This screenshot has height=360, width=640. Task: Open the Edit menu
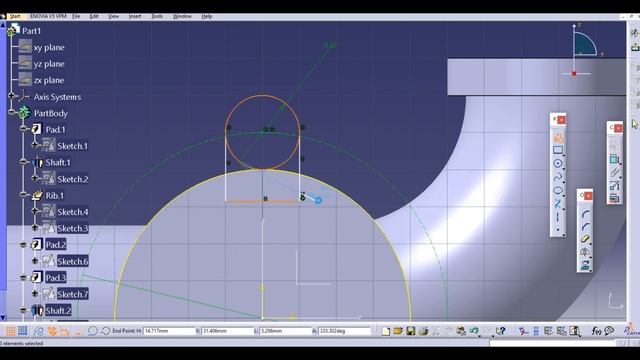pos(94,16)
